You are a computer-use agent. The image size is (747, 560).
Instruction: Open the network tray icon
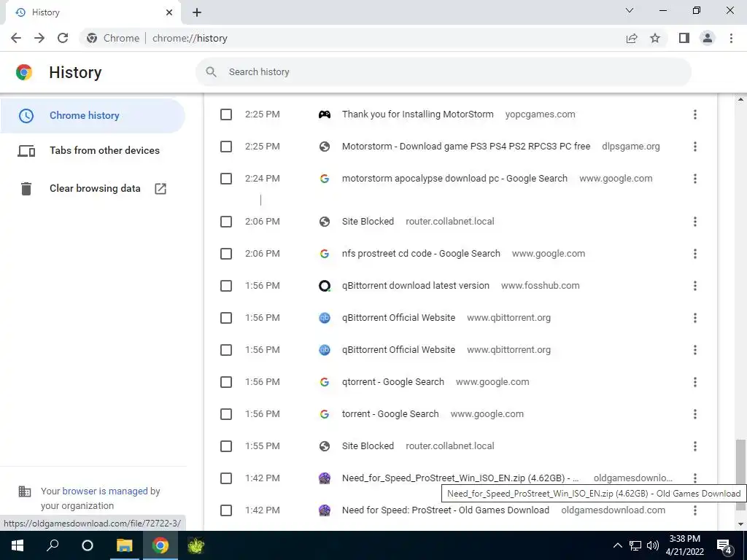pyautogui.click(x=635, y=545)
